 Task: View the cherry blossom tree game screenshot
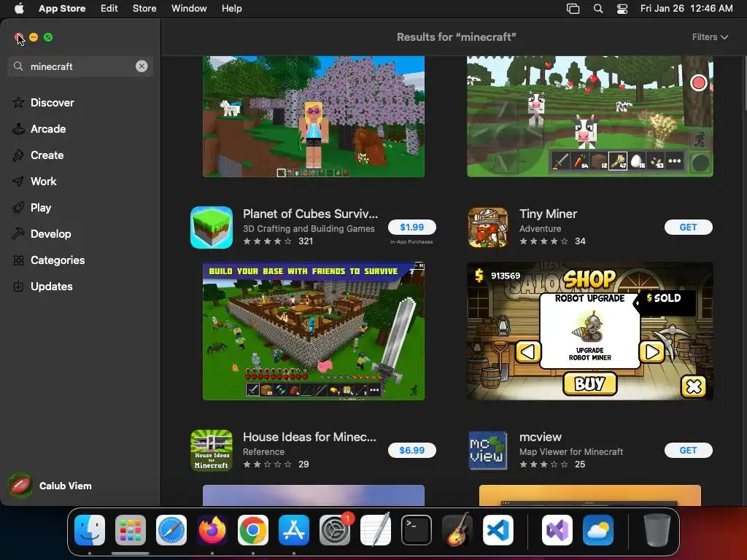[314, 117]
